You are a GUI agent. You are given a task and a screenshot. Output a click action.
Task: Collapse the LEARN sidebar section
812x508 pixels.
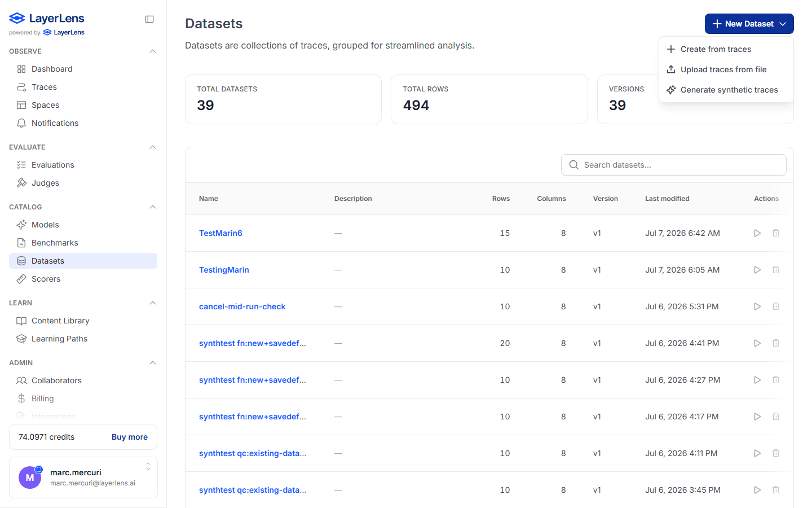pos(152,303)
